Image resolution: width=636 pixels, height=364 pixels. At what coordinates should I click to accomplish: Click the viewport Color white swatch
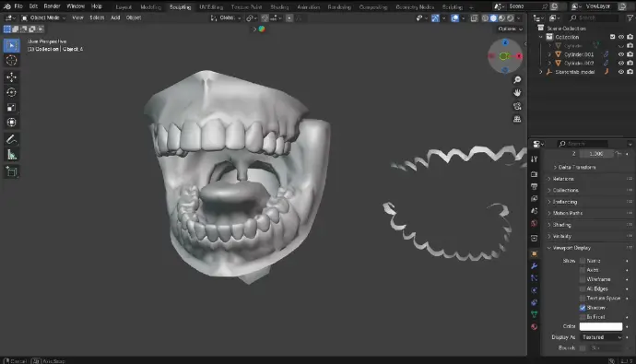[601, 326]
